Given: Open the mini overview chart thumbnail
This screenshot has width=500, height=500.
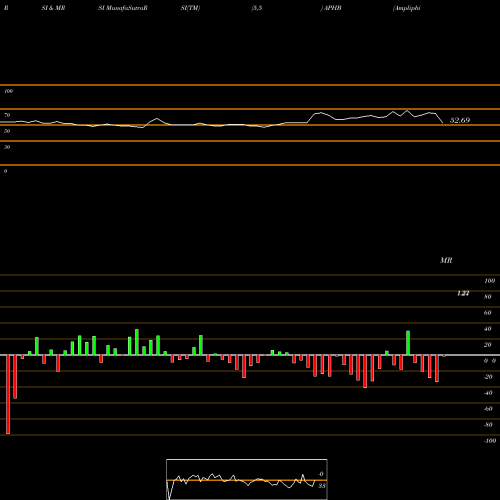Looking at the screenshot, I should click(x=247, y=479).
